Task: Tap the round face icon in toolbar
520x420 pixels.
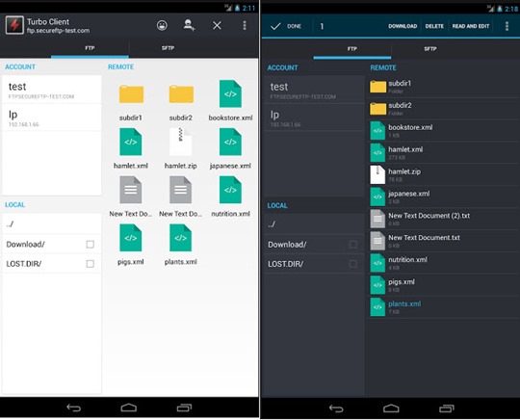Action: [162, 25]
